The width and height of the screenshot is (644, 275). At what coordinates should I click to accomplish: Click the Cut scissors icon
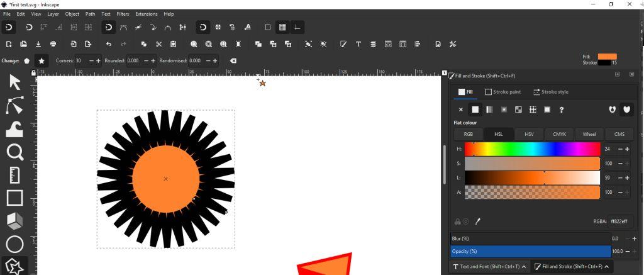pos(158,44)
